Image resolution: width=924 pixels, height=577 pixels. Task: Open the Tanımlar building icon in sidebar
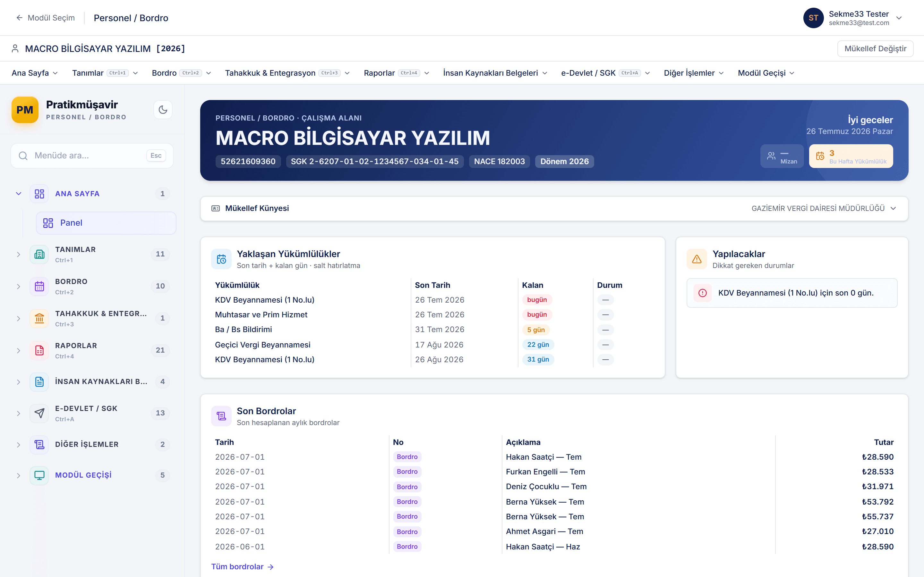[39, 254]
